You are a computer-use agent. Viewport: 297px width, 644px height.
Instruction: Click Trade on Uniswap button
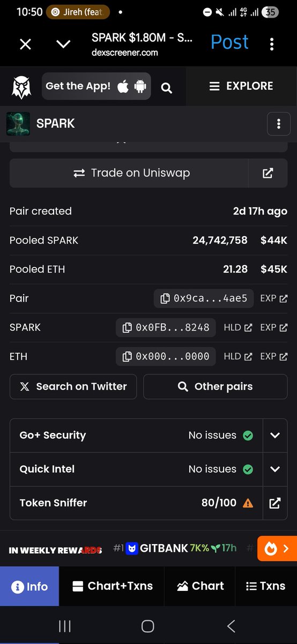[x=129, y=173]
